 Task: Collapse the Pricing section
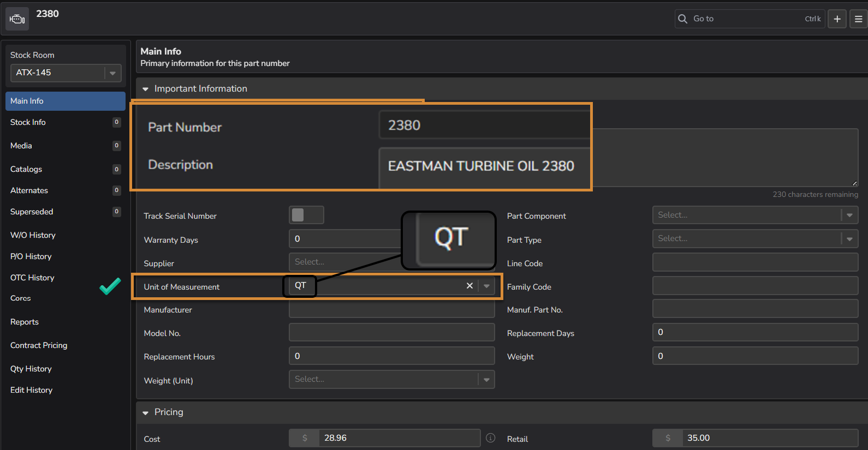click(x=146, y=412)
